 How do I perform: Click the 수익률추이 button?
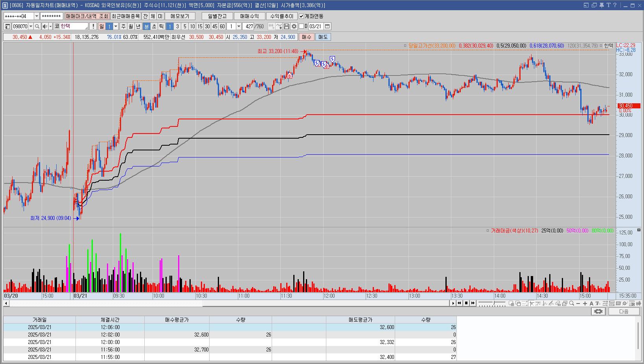point(282,16)
